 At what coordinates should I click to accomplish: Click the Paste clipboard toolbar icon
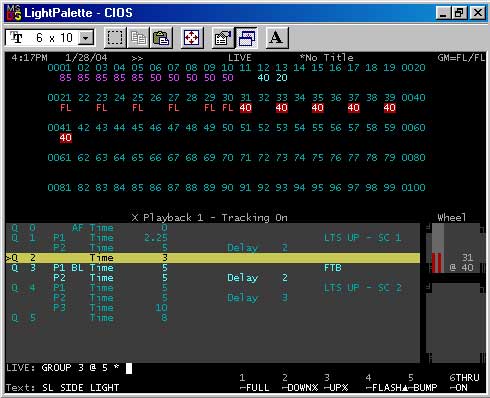tap(161, 38)
